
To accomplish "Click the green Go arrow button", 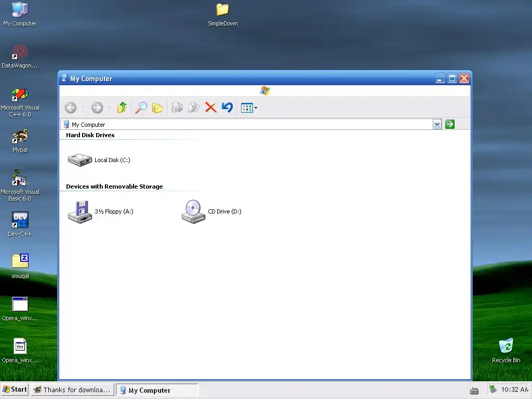I will coord(450,124).
